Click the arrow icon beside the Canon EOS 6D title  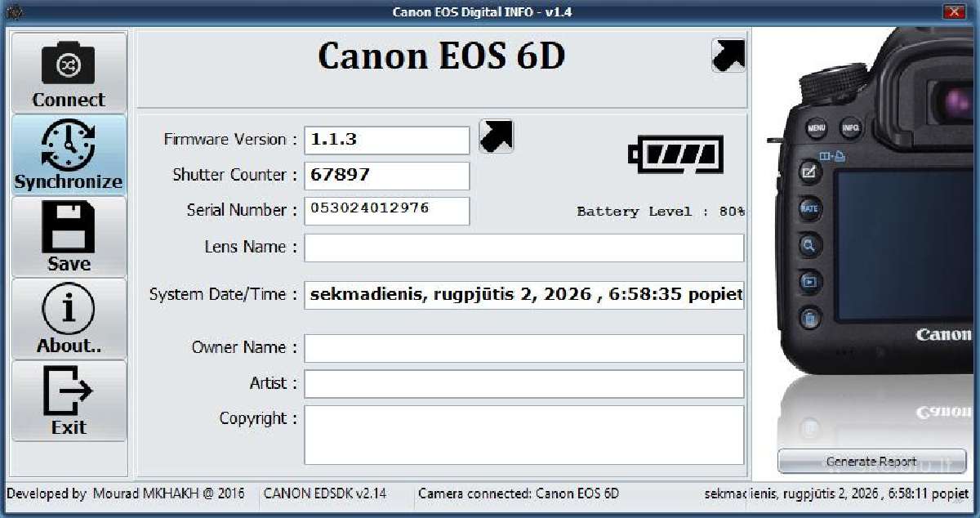[x=728, y=56]
